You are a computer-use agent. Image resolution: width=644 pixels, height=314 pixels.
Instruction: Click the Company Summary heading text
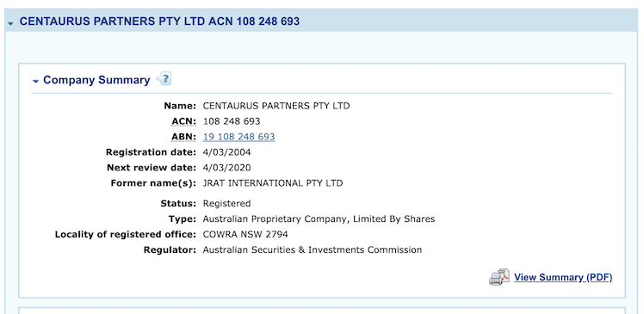coord(96,80)
